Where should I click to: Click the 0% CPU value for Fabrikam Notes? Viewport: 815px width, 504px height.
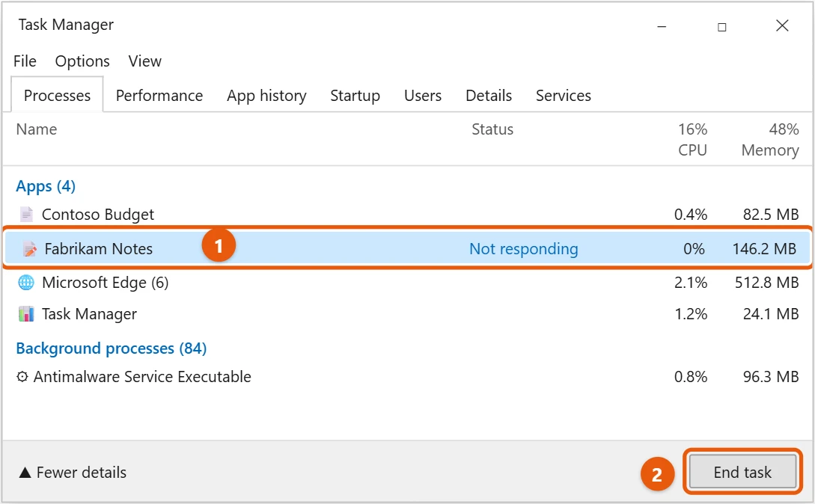click(694, 249)
